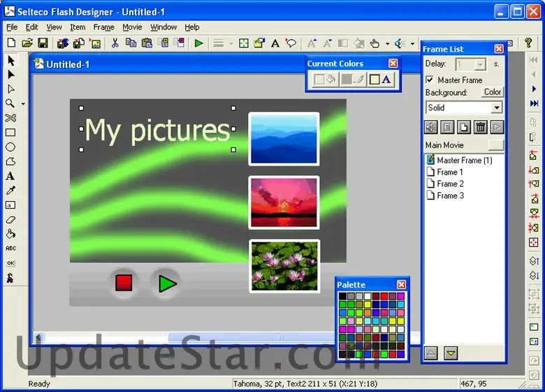This screenshot has height=392, width=545.
Task: Expand the zoom tool options arrow
Action: tap(23, 103)
